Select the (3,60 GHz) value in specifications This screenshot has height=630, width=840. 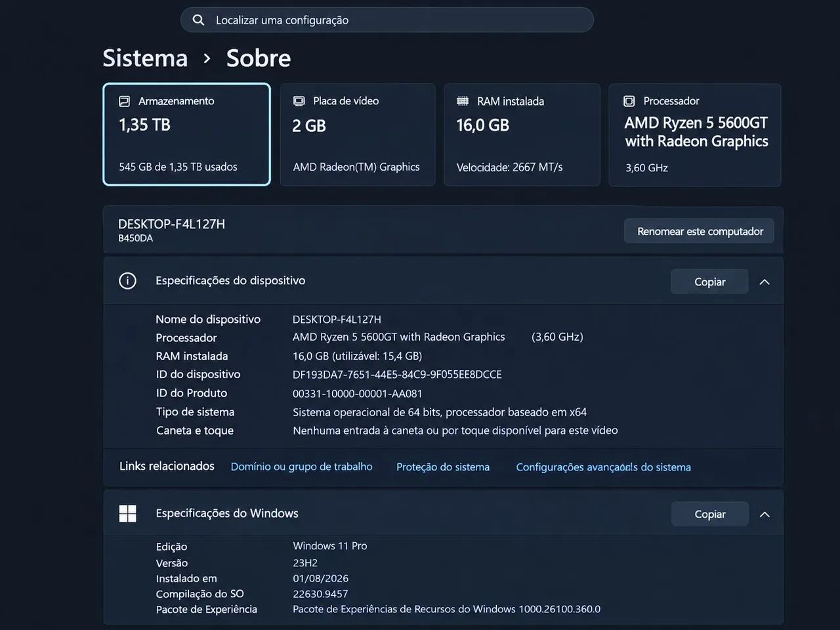point(557,337)
